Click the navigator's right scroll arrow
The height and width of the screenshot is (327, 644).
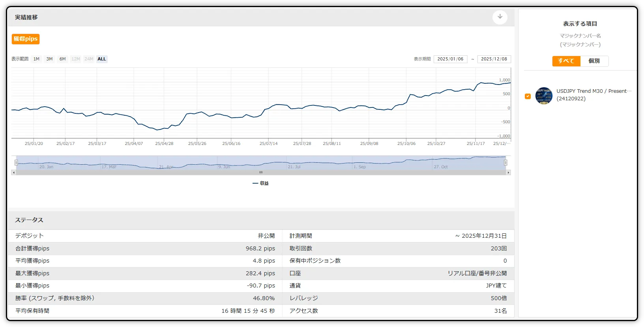coord(508,173)
